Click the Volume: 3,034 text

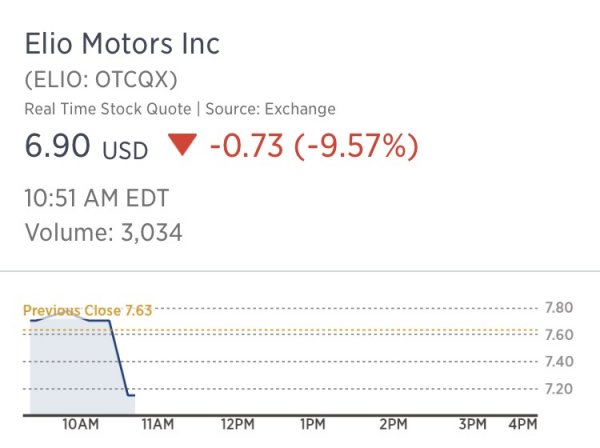tap(103, 233)
